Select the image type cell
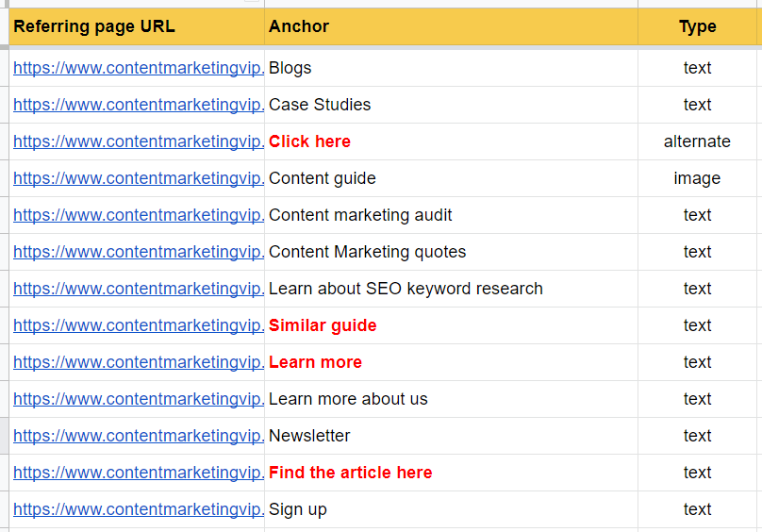Image resolution: width=762 pixels, height=532 pixels. [697, 178]
